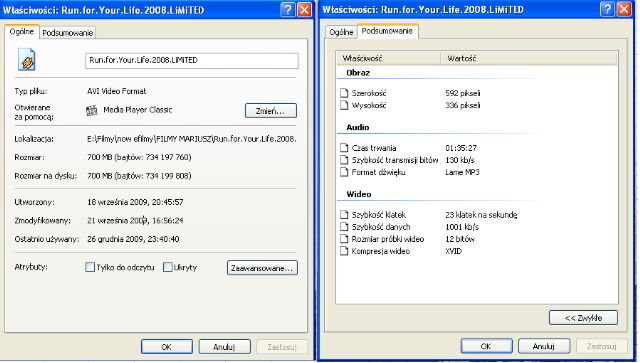The width and height of the screenshot is (640, 363).
Task: Select the Szerokość property row
Action: (x=477, y=93)
